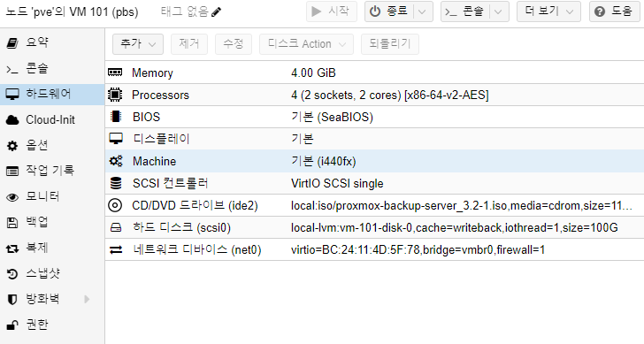
Task: Open the 방화벽 (Firewall) sidebar item
Action: click(x=52, y=299)
